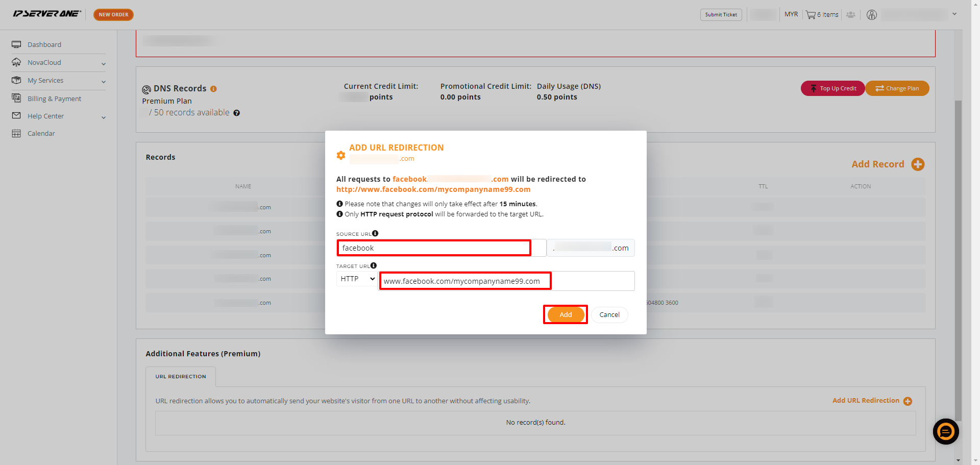Select the MYR currency option

point(791,14)
